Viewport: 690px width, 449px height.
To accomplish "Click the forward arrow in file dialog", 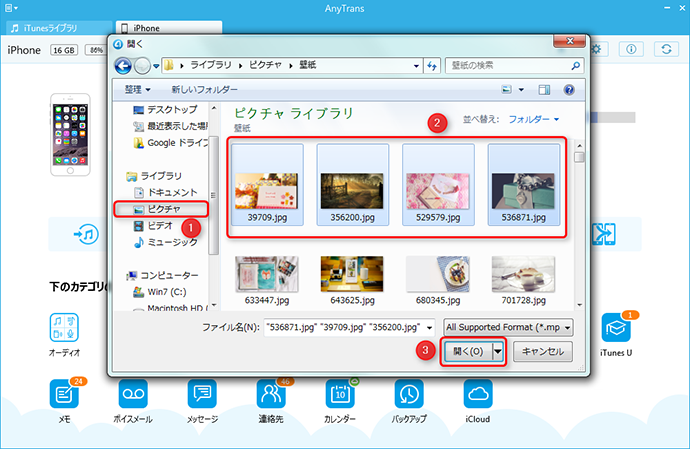I will tap(142, 66).
